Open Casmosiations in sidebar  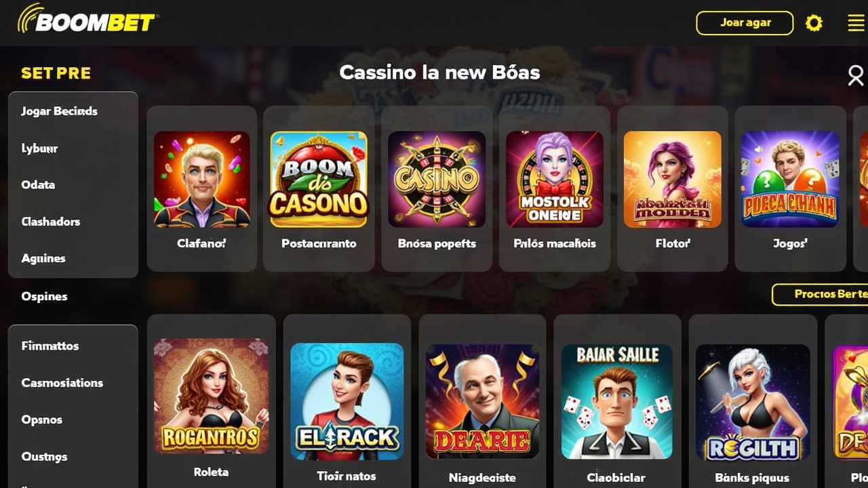point(62,383)
